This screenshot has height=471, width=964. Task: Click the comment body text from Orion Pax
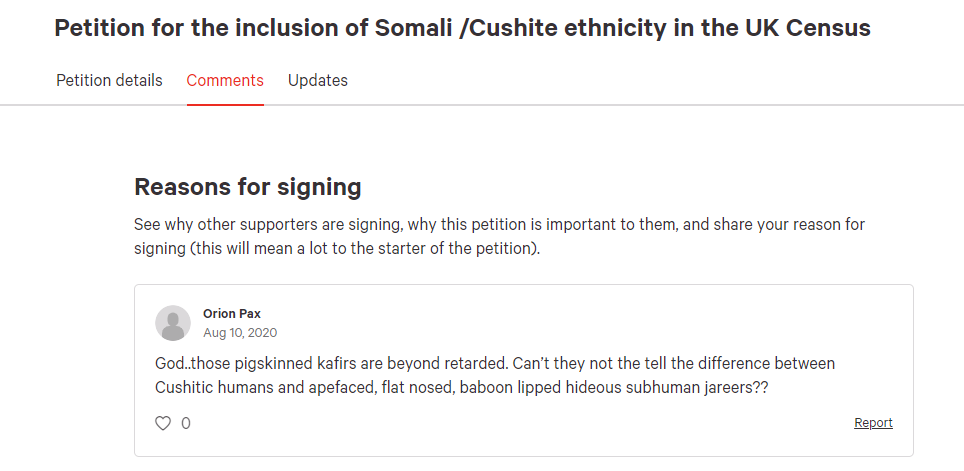point(495,376)
